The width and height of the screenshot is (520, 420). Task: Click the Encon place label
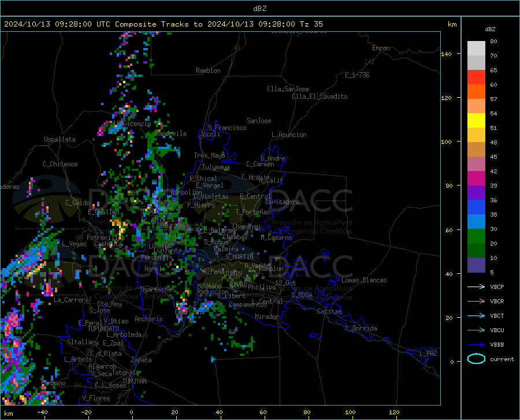pyautogui.click(x=381, y=48)
